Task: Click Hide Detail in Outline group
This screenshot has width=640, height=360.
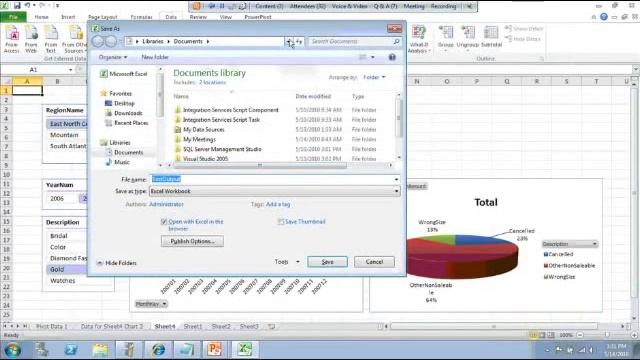Action: [523, 39]
